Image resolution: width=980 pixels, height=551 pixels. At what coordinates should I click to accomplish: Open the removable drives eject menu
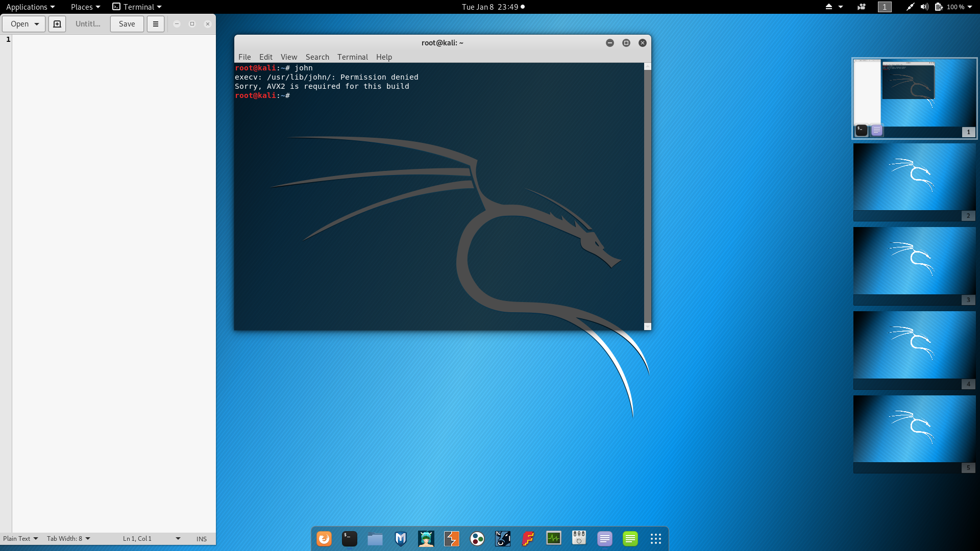click(834, 7)
